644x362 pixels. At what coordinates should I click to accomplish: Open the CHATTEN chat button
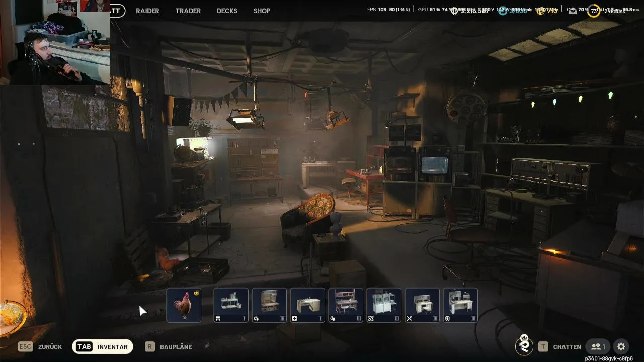[x=559, y=347]
